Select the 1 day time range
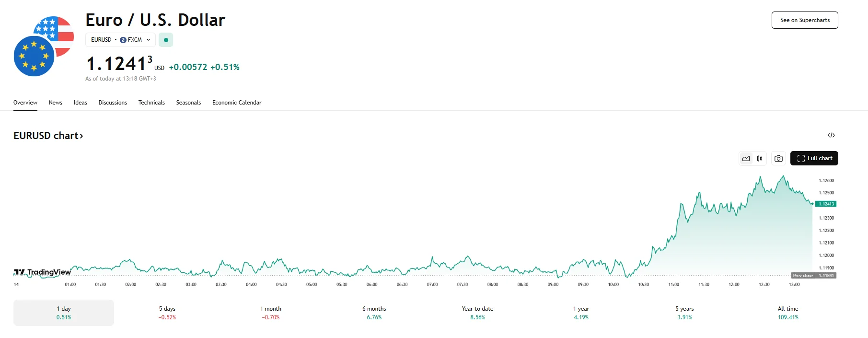Screen dimensions: 868x338 pos(64,313)
